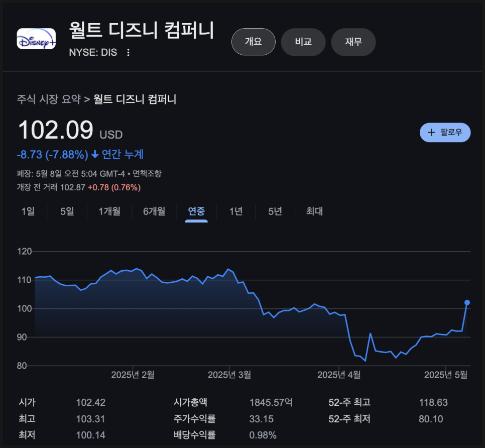The image size is (485, 448).
Task: Select the 재무 financials tab
Action: click(x=353, y=42)
